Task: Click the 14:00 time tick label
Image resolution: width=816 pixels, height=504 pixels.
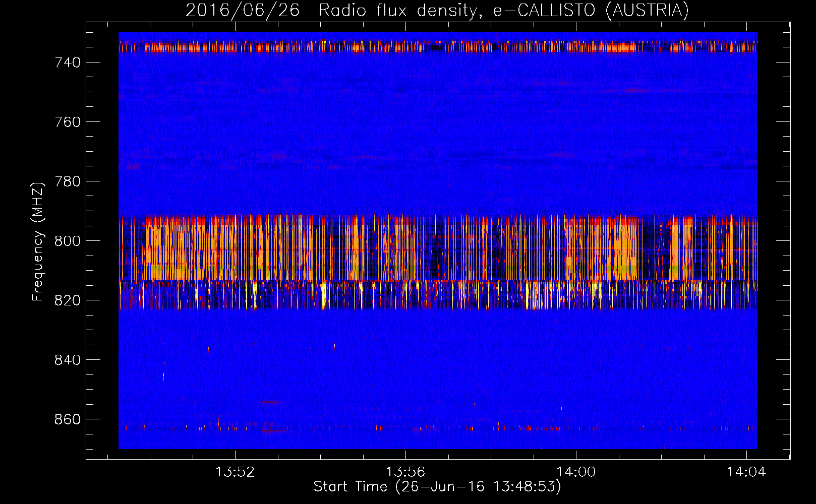Action: pos(576,472)
